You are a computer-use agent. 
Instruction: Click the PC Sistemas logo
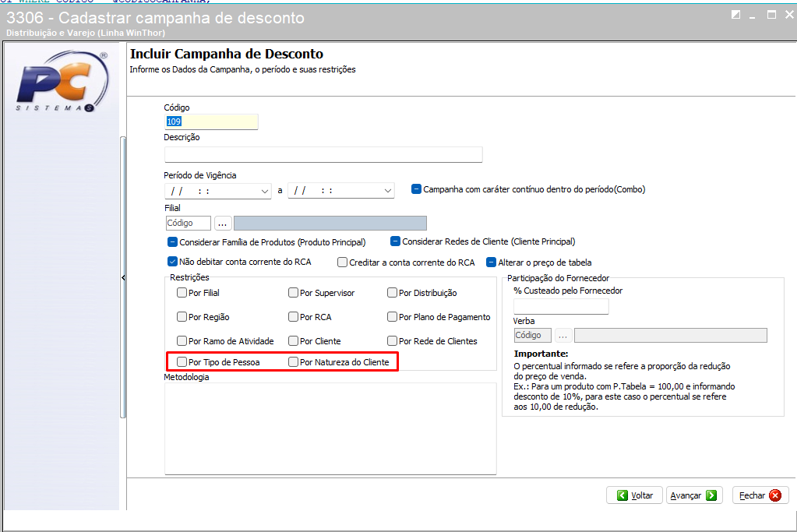coord(62,81)
